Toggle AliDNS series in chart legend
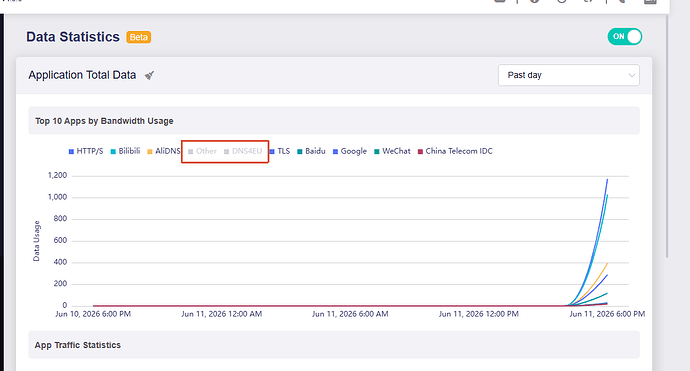The width and height of the screenshot is (690, 371). coord(164,151)
